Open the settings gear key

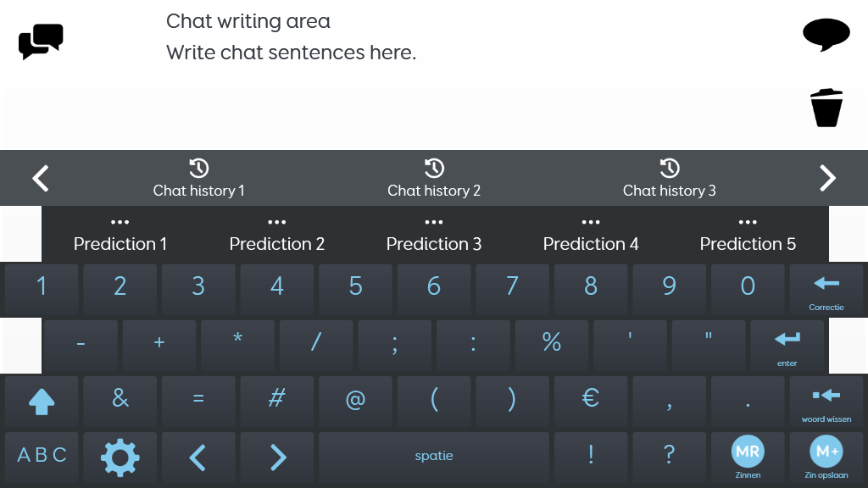point(120,457)
